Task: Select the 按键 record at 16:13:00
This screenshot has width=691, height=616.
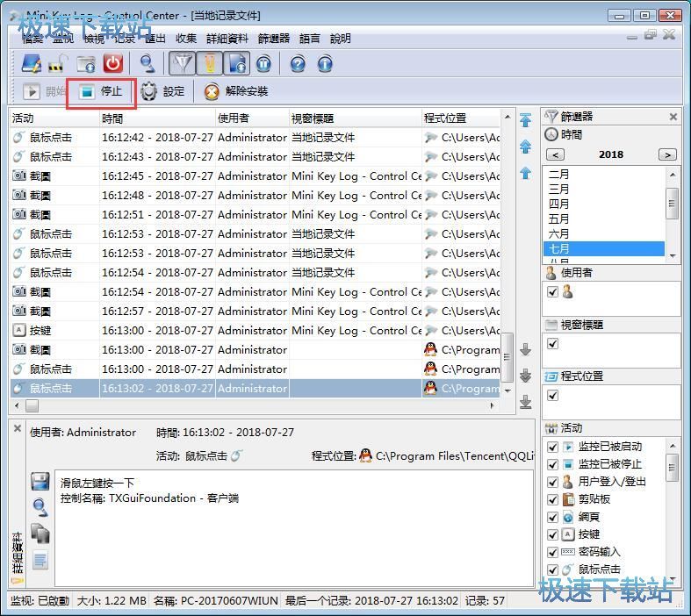Action: [x=256, y=331]
